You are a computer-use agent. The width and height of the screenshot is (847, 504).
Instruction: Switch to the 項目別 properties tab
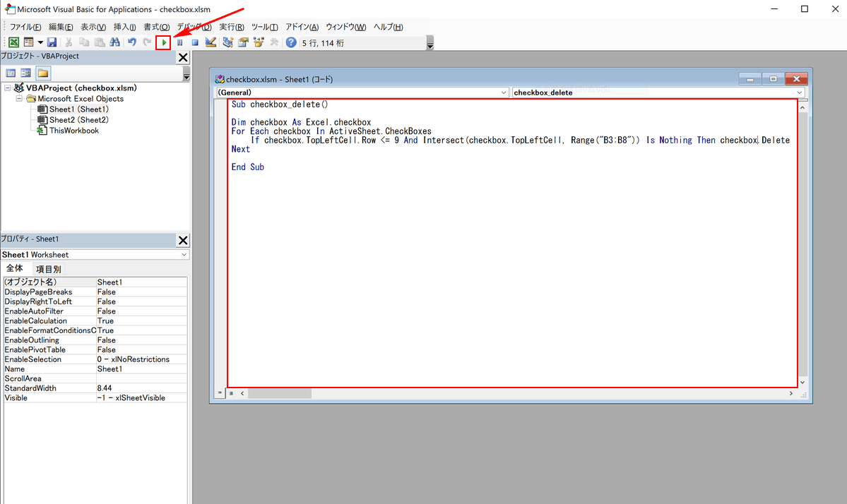(49, 269)
